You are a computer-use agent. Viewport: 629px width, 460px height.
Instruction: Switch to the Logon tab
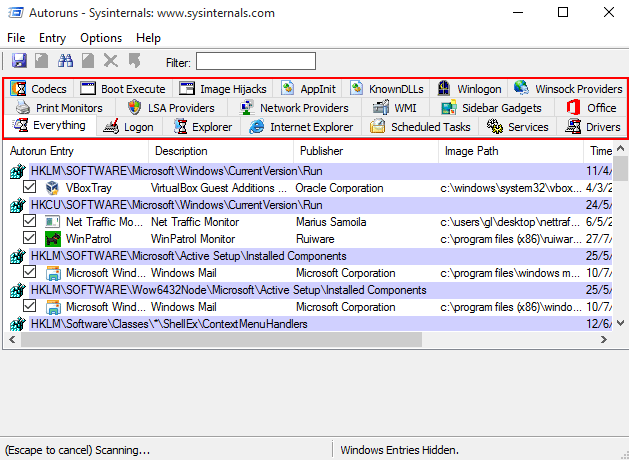pyautogui.click(x=130, y=127)
